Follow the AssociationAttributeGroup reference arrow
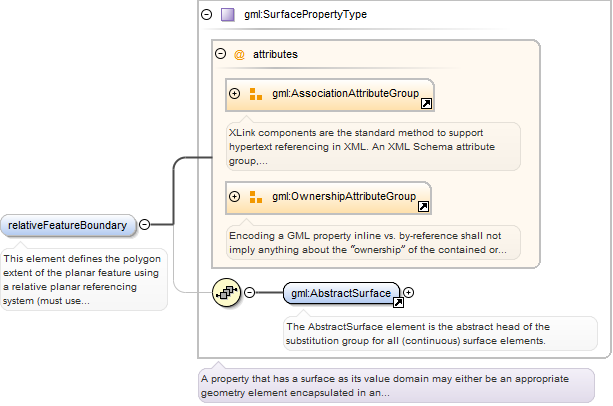The height and width of the screenshot is (406, 613). click(425, 103)
